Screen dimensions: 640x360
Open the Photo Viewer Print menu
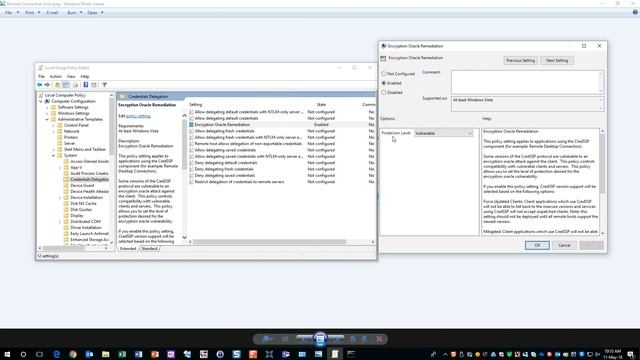(32, 13)
